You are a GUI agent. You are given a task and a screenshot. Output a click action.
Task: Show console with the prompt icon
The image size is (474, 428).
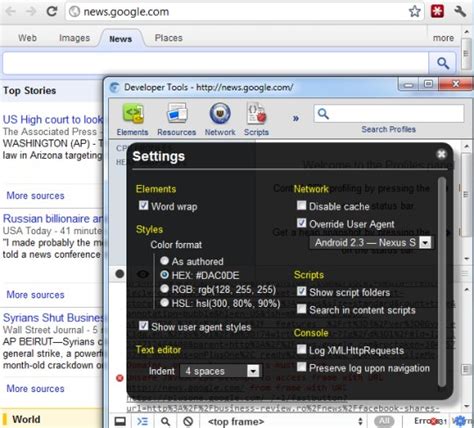pyautogui.click(x=143, y=421)
